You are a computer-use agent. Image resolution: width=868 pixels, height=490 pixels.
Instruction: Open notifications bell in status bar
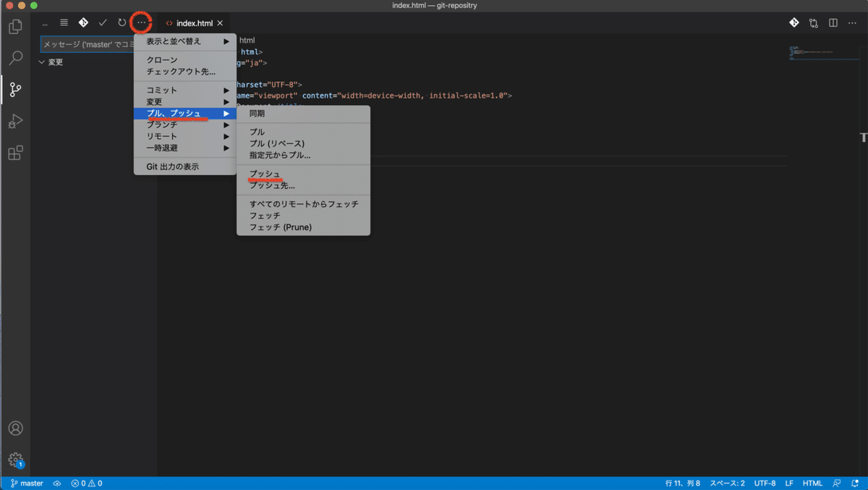pyautogui.click(x=856, y=483)
